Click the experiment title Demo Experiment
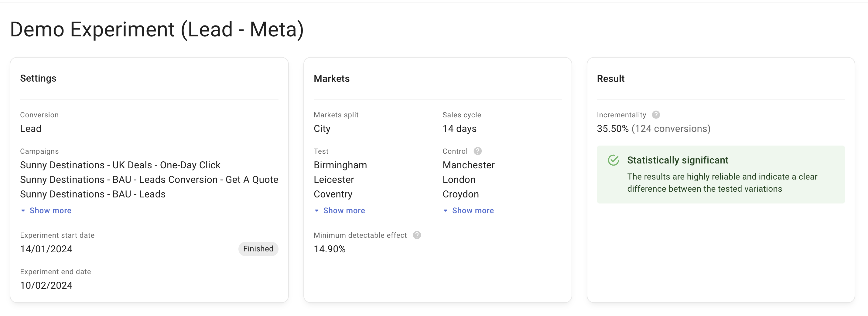868x316 pixels. (x=157, y=30)
